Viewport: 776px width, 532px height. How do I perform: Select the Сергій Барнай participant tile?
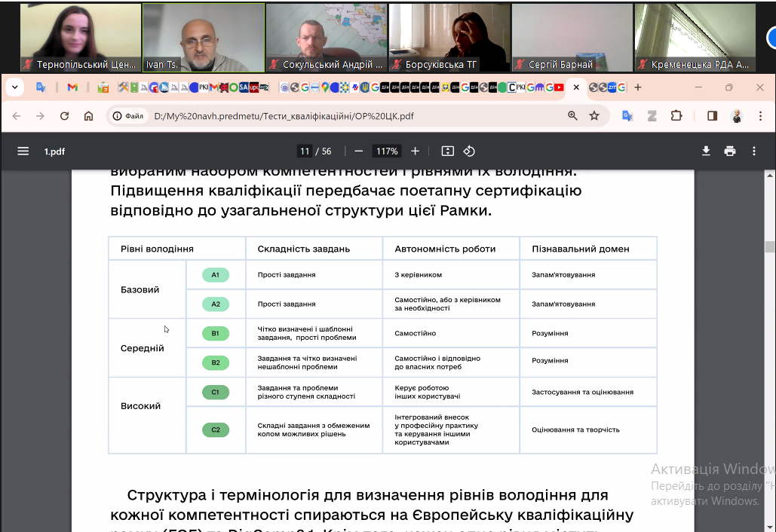[x=572, y=38]
